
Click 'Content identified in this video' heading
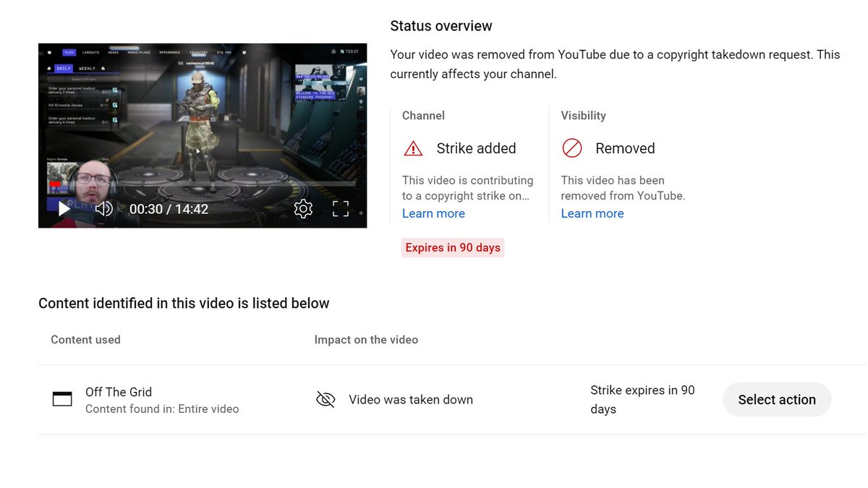184,304
